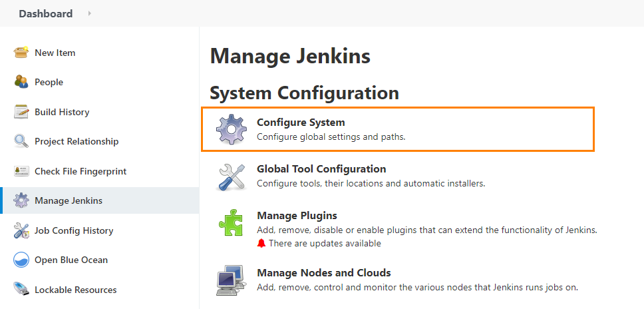Click the Manage Nodes computer icon

pyautogui.click(x=232, y=280)
